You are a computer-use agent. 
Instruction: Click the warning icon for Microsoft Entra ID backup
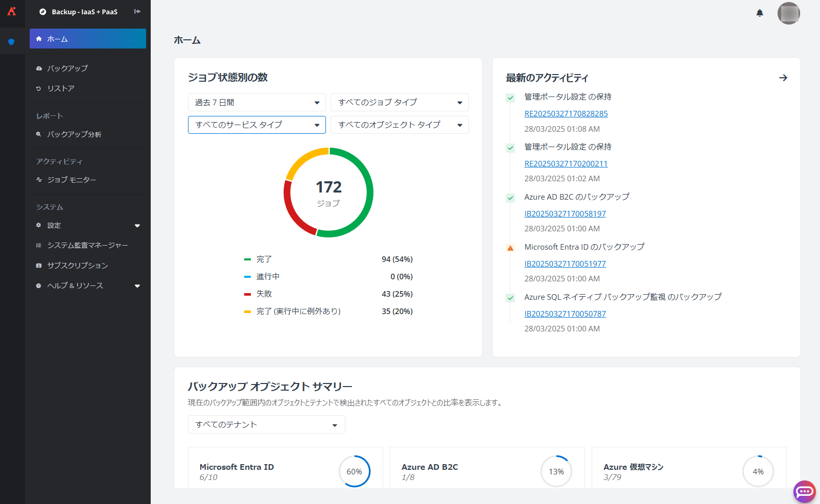(x=510, y=248)
